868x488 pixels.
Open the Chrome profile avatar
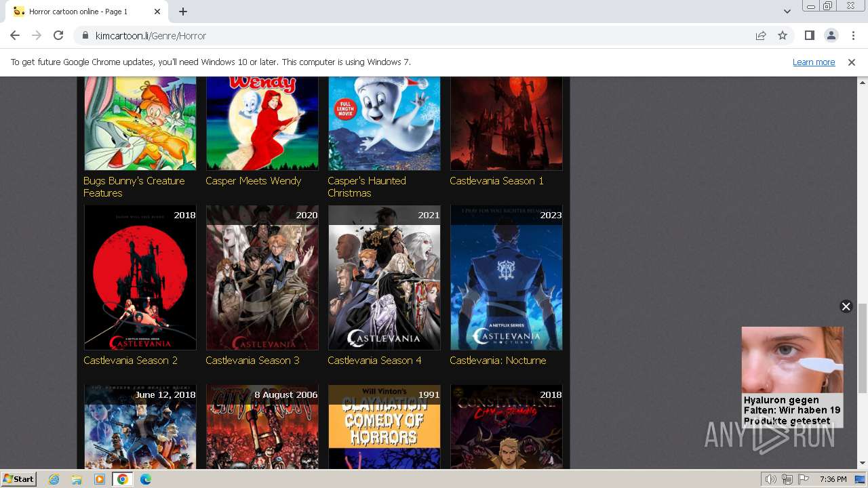831,35
